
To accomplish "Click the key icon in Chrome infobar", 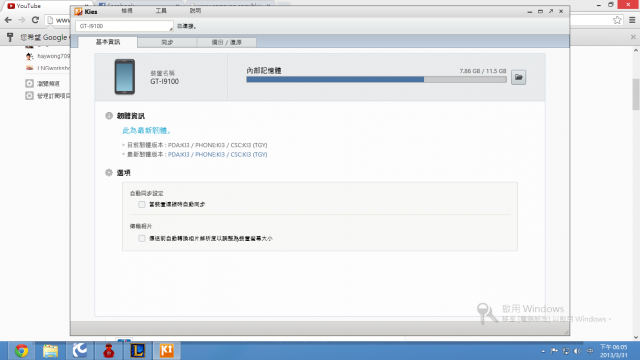I will pos(10,37).
